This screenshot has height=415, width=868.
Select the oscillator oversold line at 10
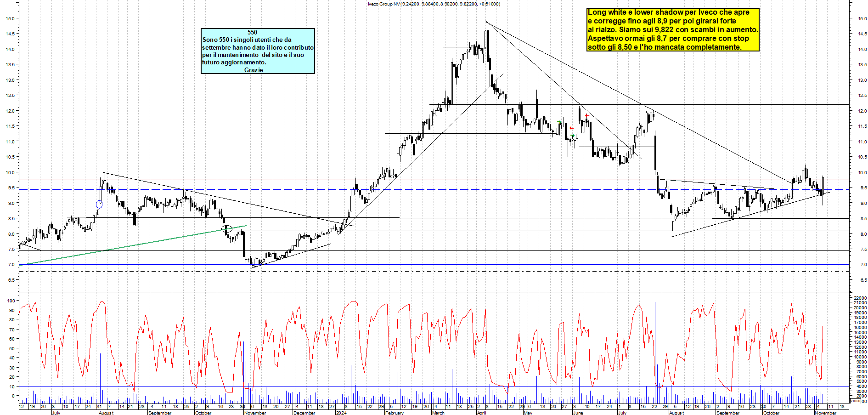coord(434,386)
